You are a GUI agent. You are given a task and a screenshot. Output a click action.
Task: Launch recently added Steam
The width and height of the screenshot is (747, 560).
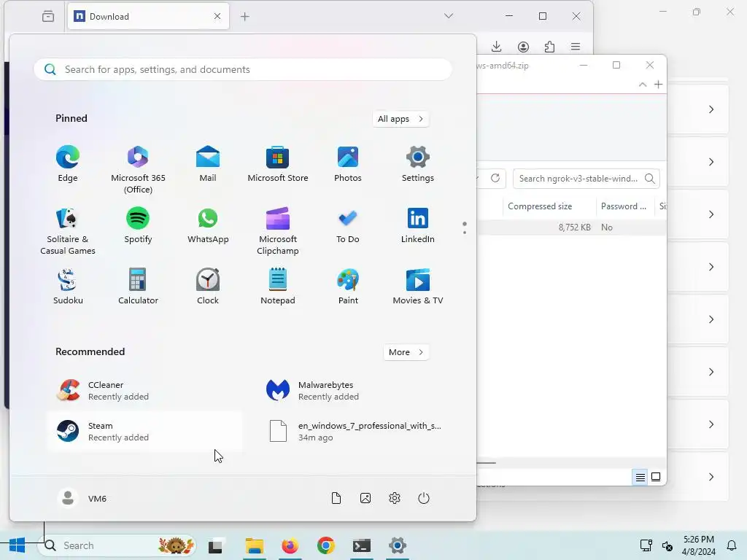point(144,432)
